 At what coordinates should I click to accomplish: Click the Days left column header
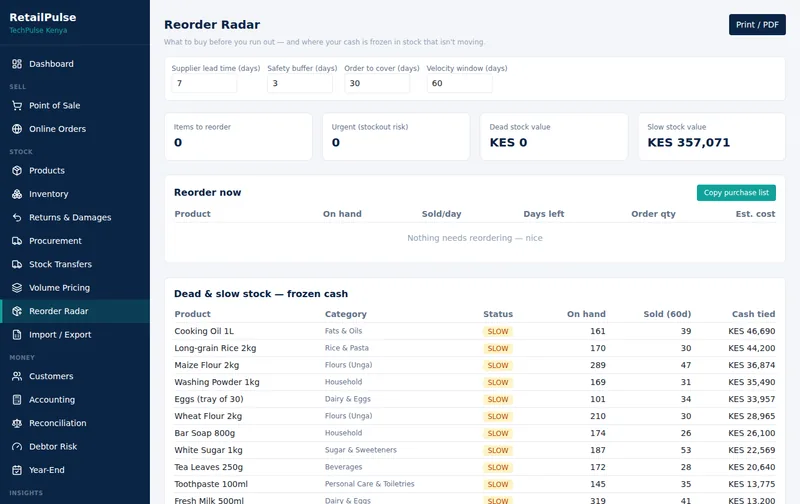[x=543, y=214]
